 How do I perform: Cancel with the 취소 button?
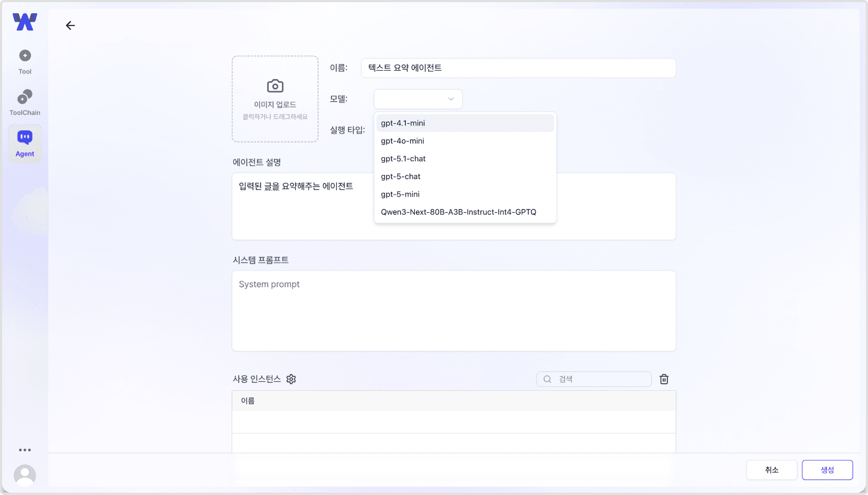point(772,469)
